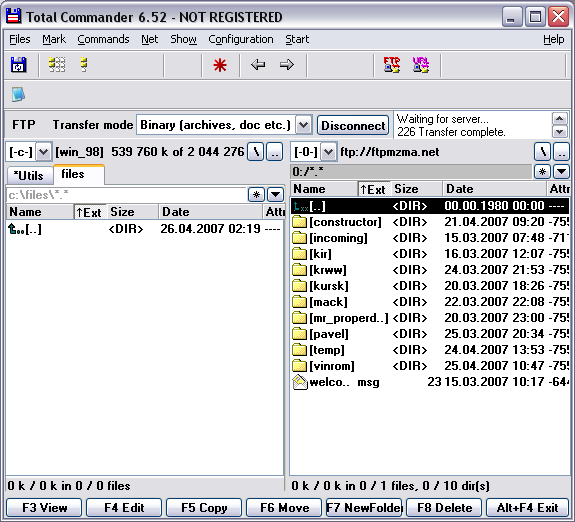Click the temp folder icon

300,350
